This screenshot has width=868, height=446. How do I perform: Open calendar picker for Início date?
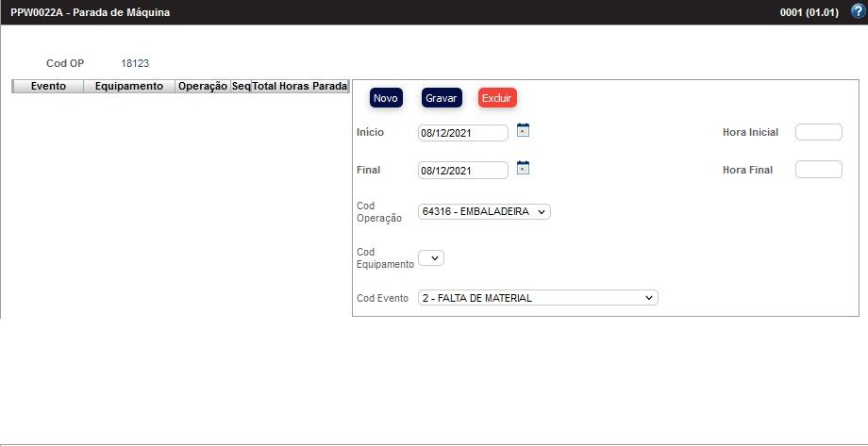524,131
